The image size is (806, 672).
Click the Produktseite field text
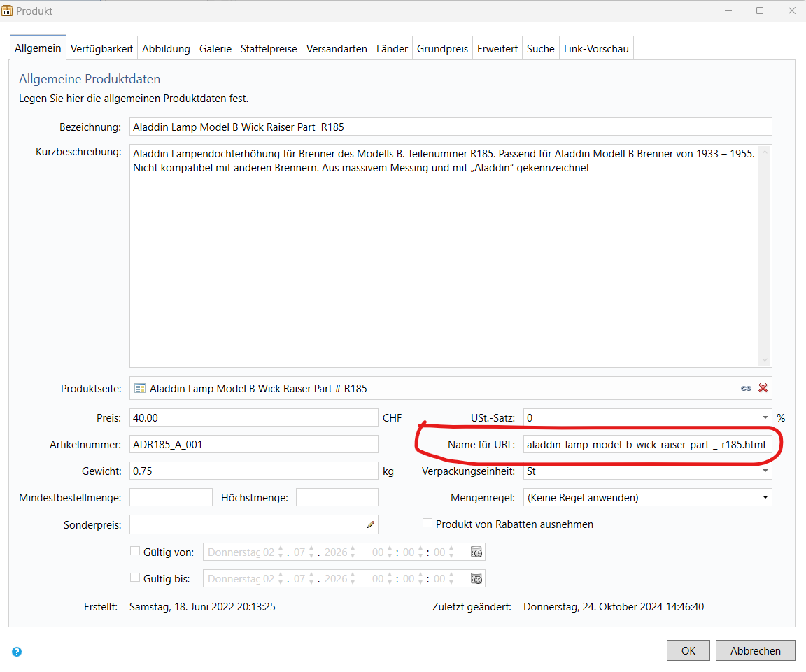[x=259, y=388]
